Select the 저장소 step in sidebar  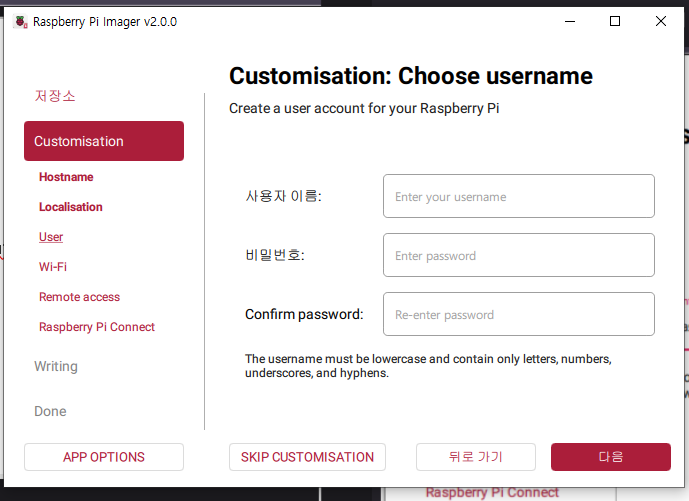point(55,96)
